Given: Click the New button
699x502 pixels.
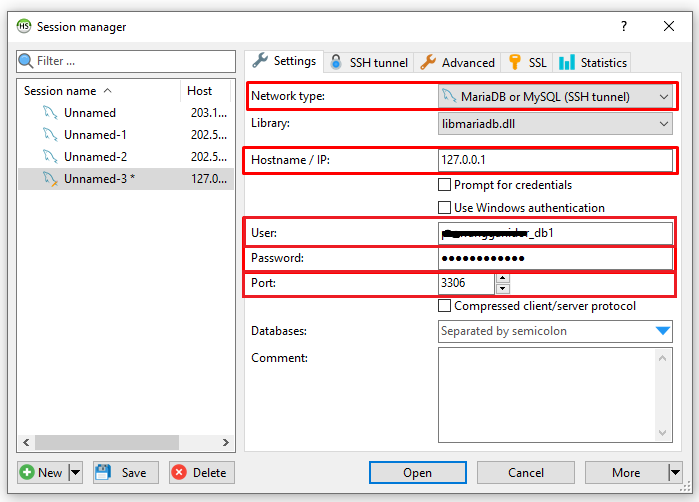Looking at the screenshot, I should click(43, 473).
